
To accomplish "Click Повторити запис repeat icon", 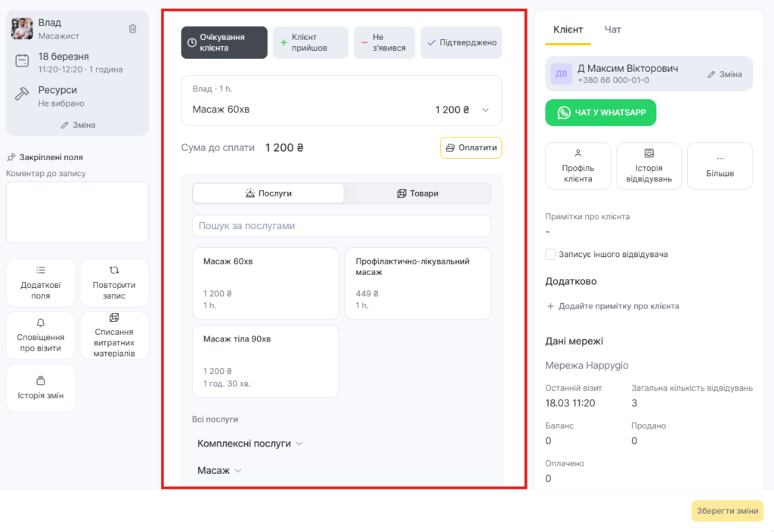I will pyautogui.click(x=114, y=270).
